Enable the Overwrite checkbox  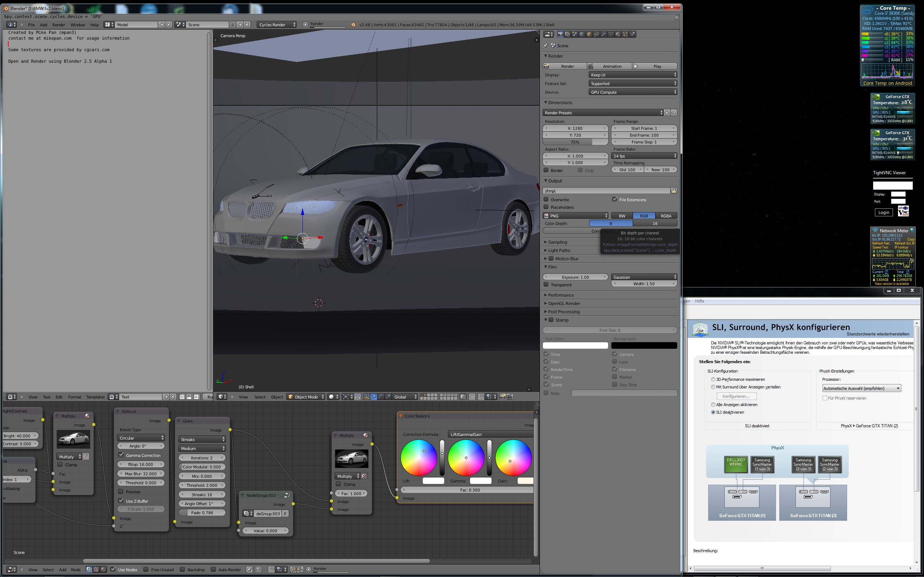pos(546,199)
